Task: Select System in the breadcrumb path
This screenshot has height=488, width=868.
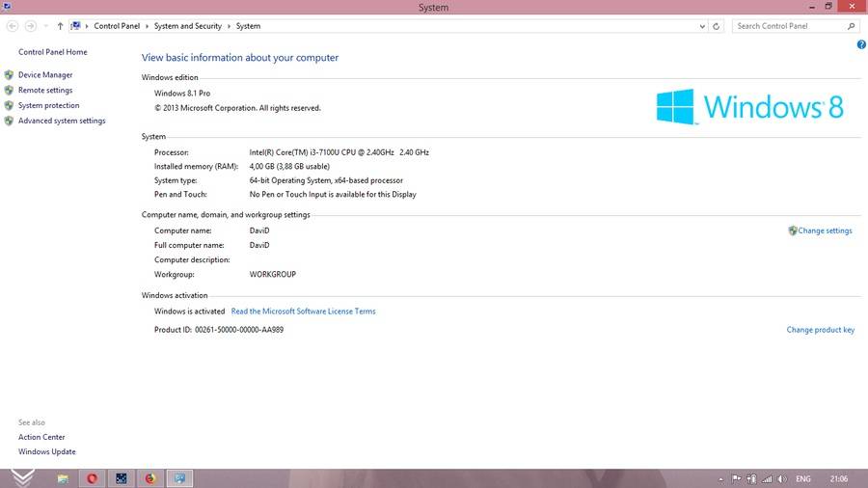Action: [248, 26]
